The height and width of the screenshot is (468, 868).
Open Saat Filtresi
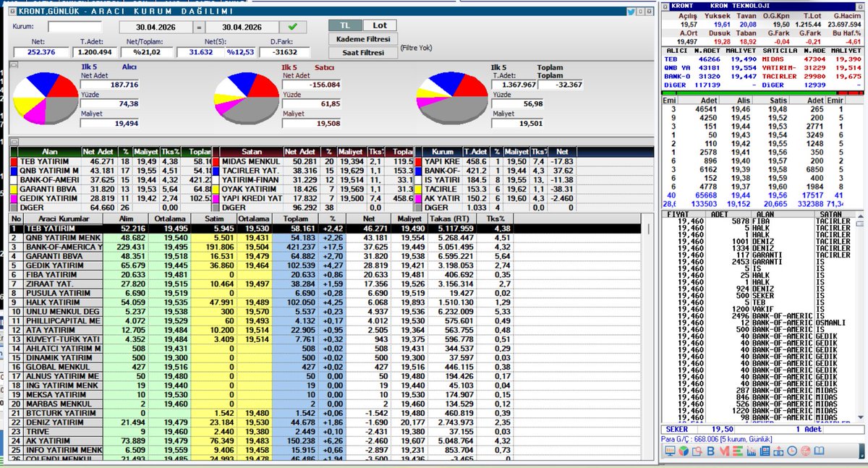[363, 53]
